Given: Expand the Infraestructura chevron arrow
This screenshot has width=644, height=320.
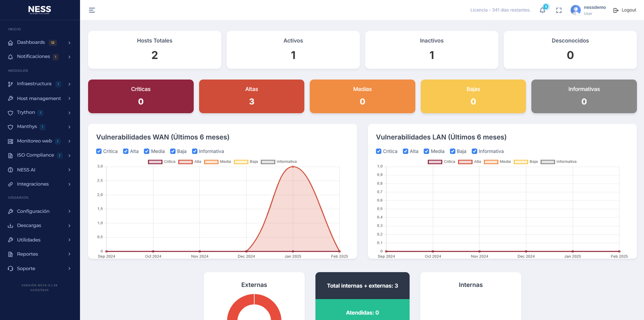Looking at the screenshot, I should pyautogui.click(x=69, y=84).
